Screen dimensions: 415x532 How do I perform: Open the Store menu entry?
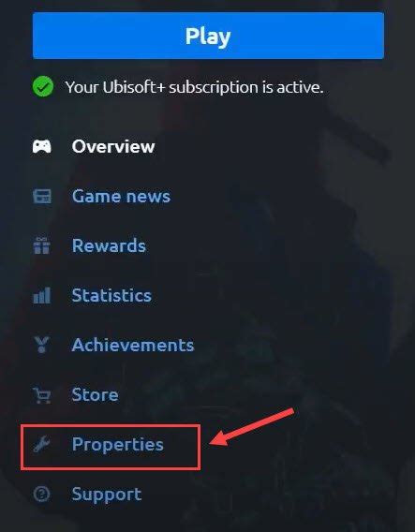coord(95,394)
